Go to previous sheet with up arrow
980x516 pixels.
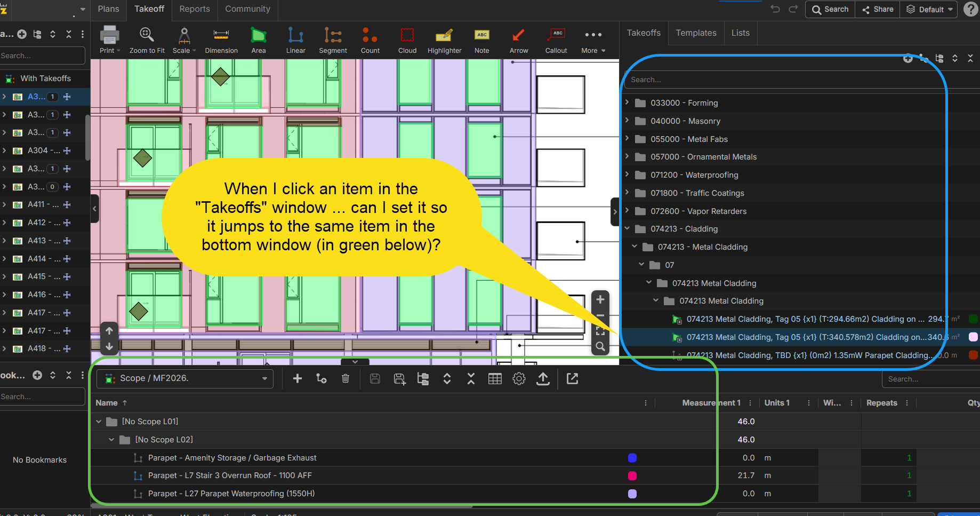109,331
